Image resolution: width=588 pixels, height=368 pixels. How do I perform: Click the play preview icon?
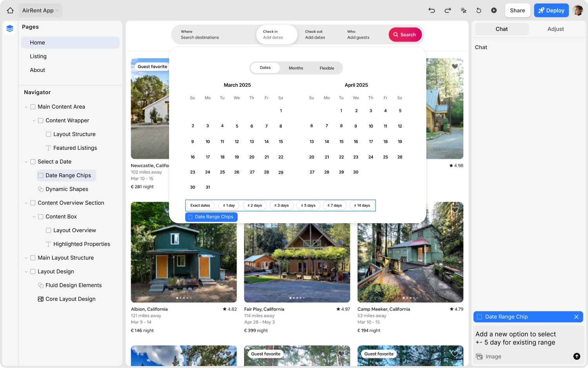tap(494, 11)
